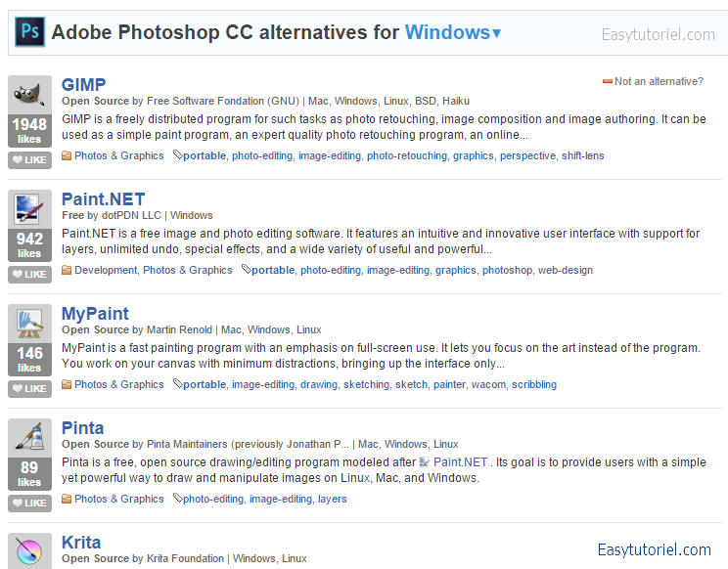This screenshot has width=728, height=569.
Task: Select the 'painter' tag under MyPaint
Action: pyautogui.click(x=449, y=384)
